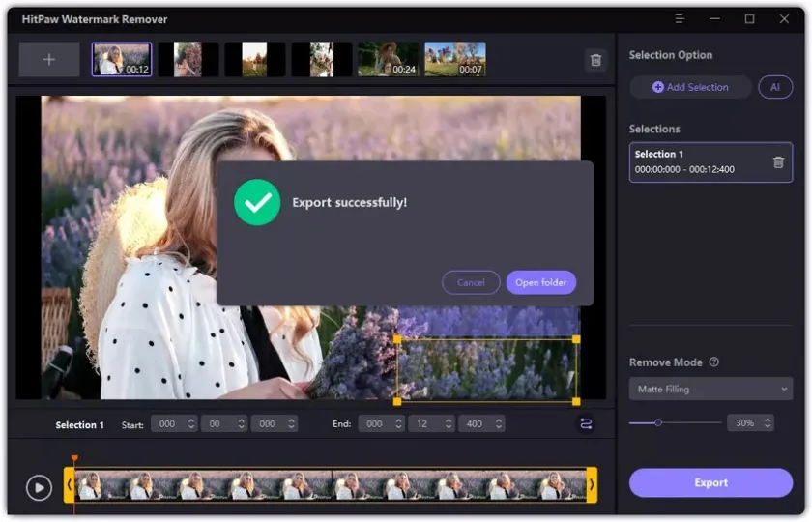Click the right yellow trim handle

592,484
